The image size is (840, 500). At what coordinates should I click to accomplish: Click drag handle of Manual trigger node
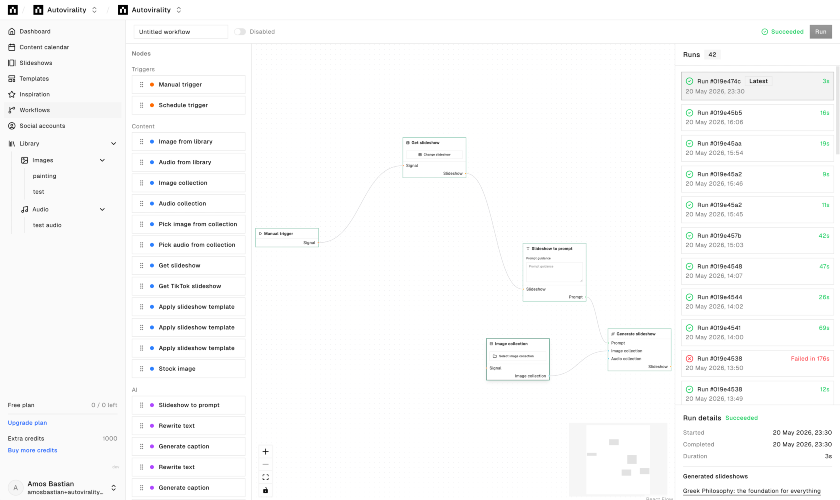coord(141,85)
